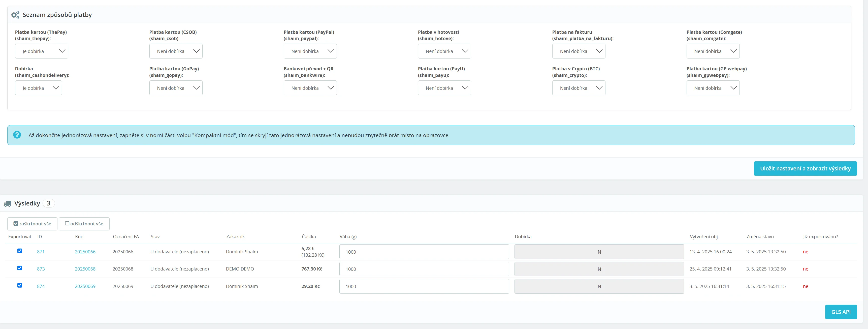Click the blue question mark info icon
This screenshot has width=868, height=329.
coord(17,135)
